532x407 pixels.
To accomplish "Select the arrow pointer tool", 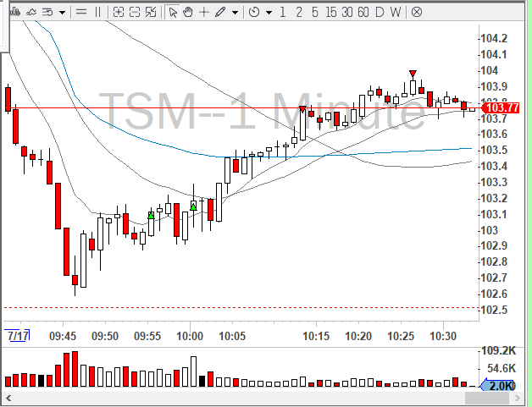I will pos(173,13).
